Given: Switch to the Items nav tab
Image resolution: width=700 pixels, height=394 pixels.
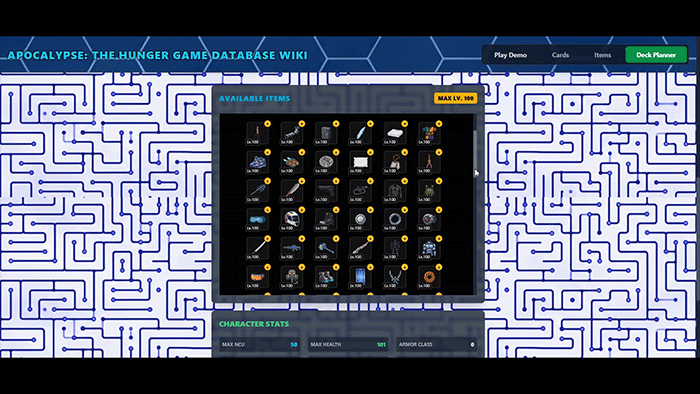Looking at the screenshot, I should pyautogui.click(x=602, y=55).
